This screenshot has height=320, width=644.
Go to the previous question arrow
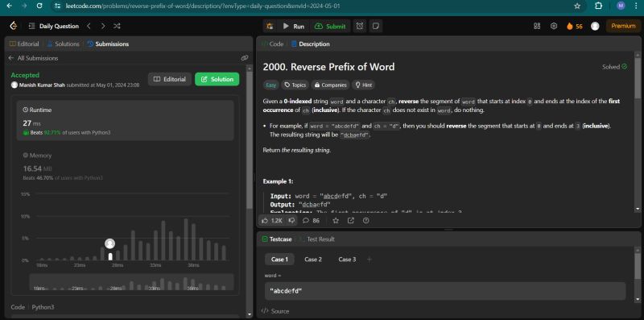click(x=89, y=26)
